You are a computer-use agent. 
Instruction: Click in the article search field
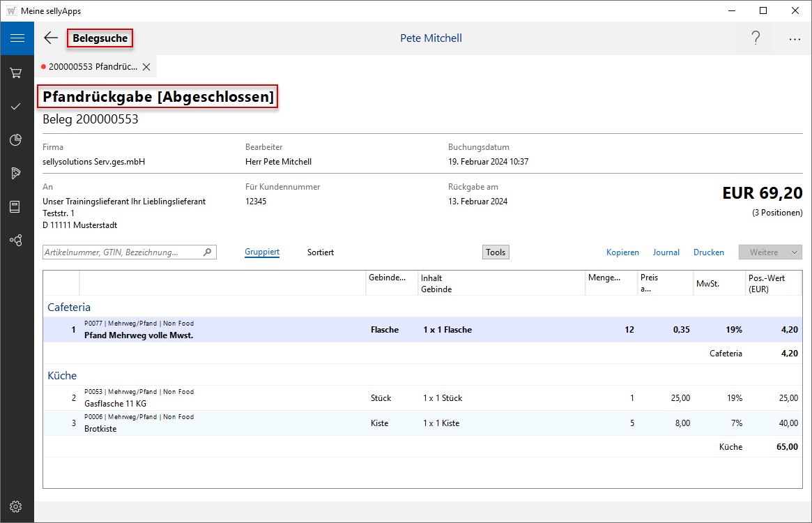pyautogui.click(x=122, y=252)
